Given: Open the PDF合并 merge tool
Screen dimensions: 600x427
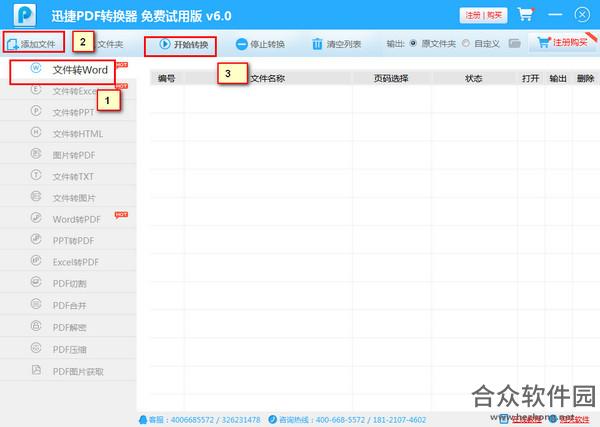Looking at the screenshot, I should coord(68,305).
